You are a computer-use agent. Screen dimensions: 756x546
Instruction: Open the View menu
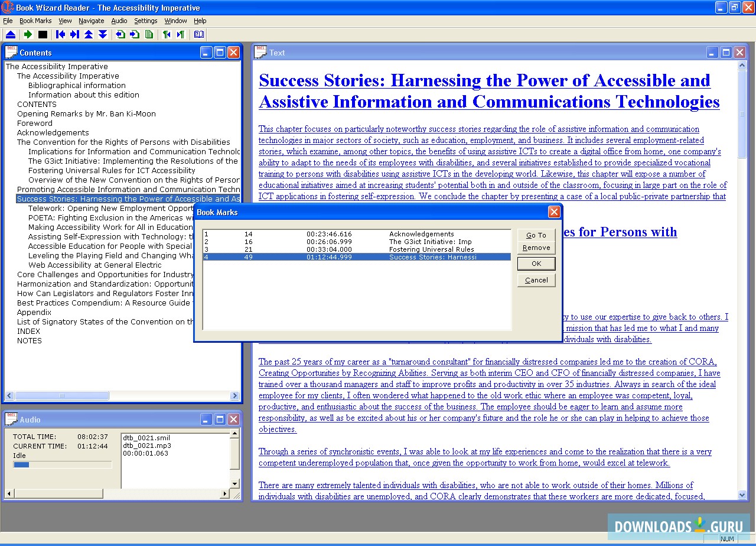[x=65, y=21]
